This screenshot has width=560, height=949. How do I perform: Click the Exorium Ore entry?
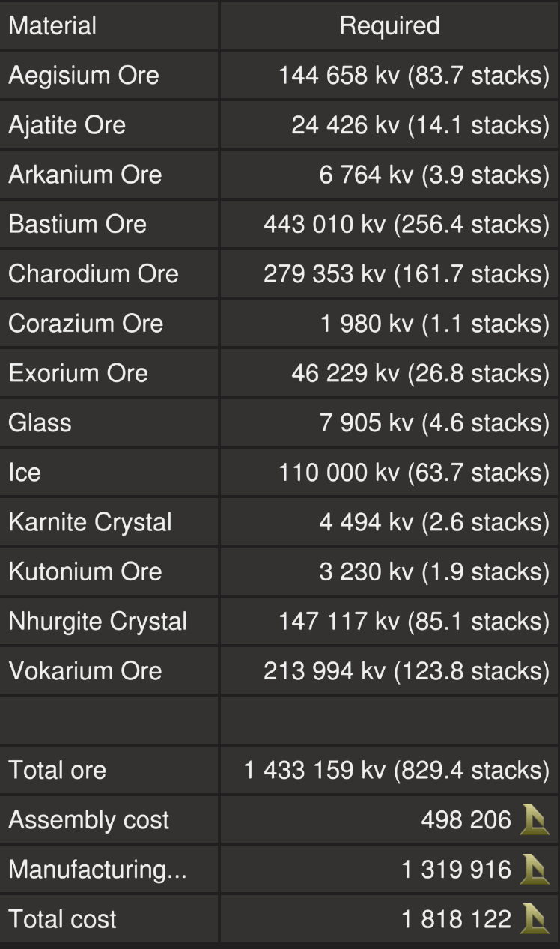(79, 373)
